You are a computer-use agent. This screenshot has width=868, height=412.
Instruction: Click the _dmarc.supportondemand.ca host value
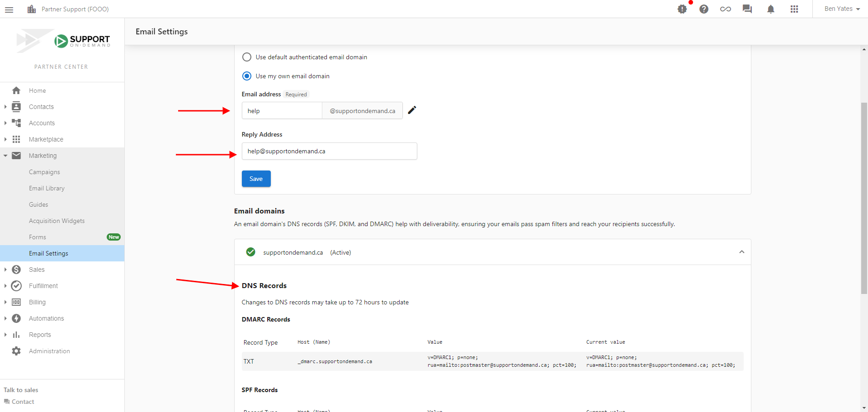click(x=335, y=361)
